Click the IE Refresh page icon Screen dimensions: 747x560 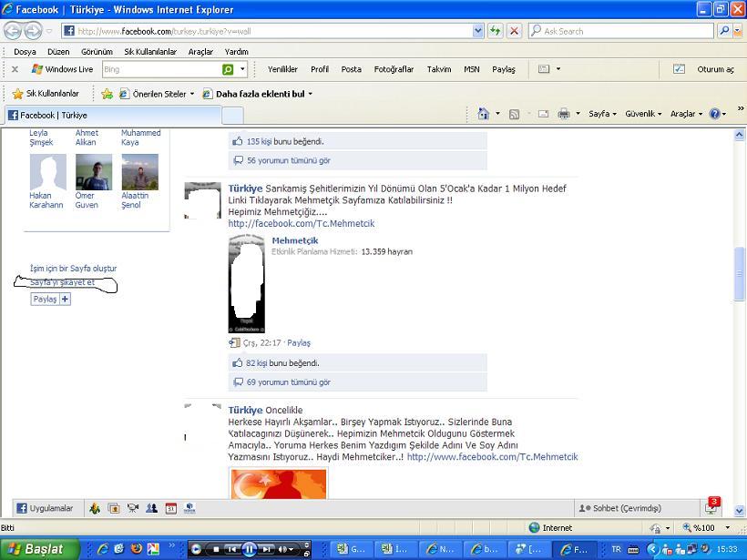(x=495, y=31)
